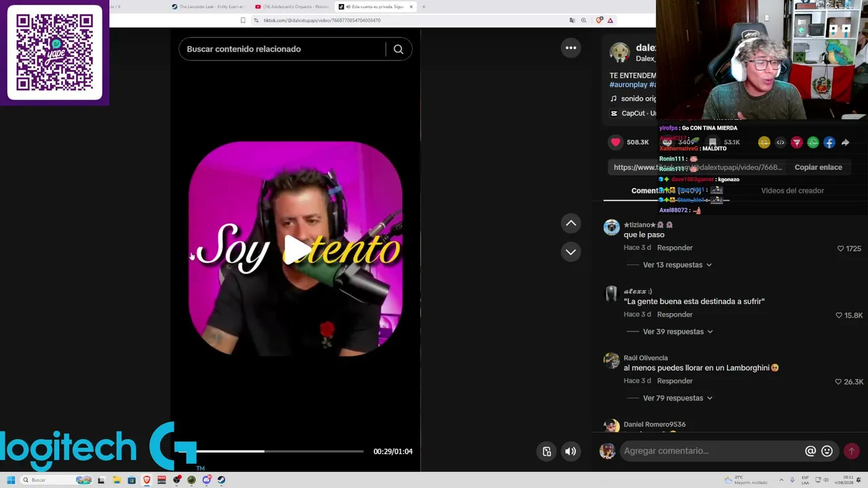Send to friends with the red icon
This screenshot has height=488, width=868.
coord(797,142)
